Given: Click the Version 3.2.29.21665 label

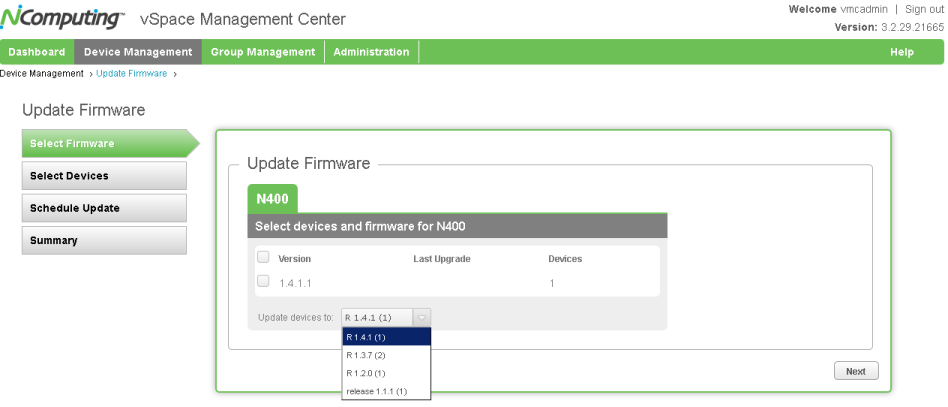Looking at the screenshot, I should point(889,27).
